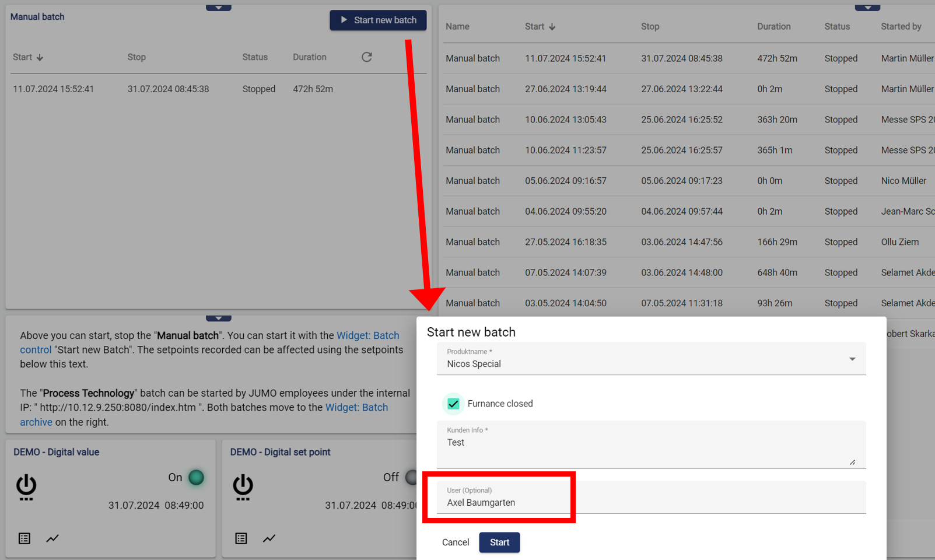
Task: Open table view icon in Digital set point
Action: point(241,538)
